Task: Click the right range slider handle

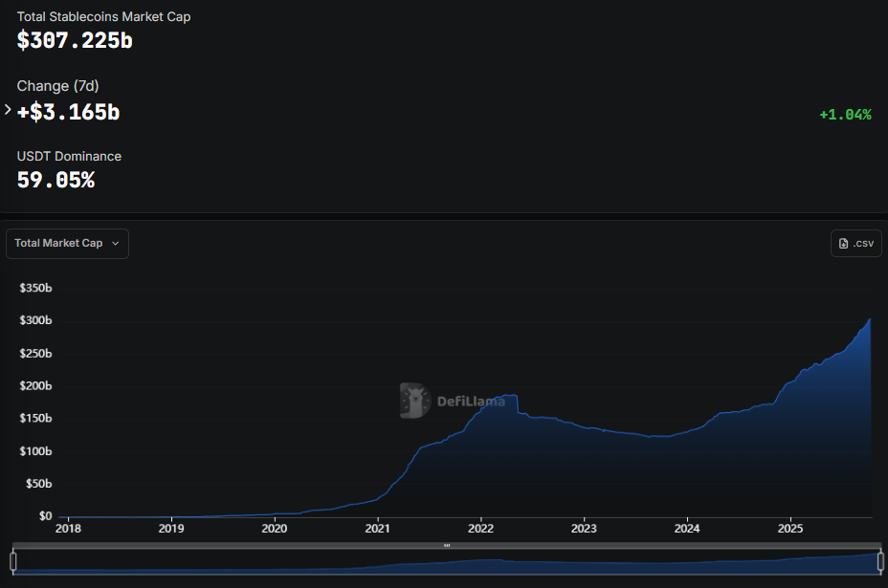Action: tap(880, 561)
